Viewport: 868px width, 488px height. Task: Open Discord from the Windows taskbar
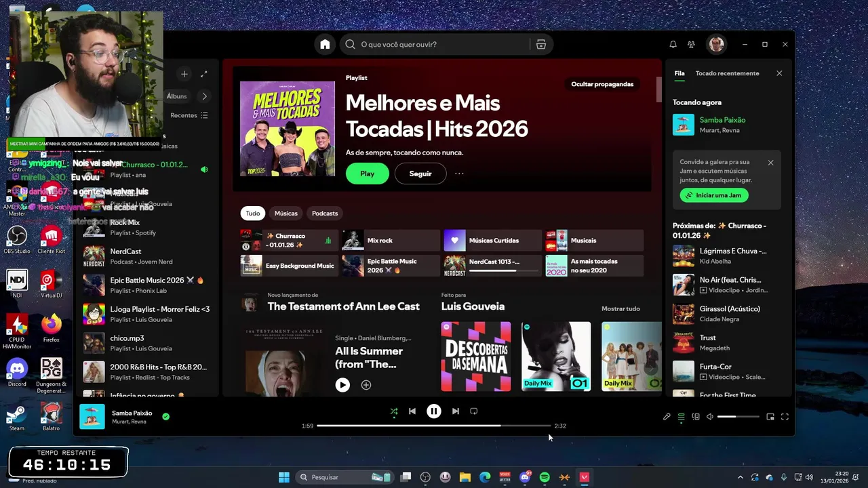pyautogui.click(x=525, y=477)
